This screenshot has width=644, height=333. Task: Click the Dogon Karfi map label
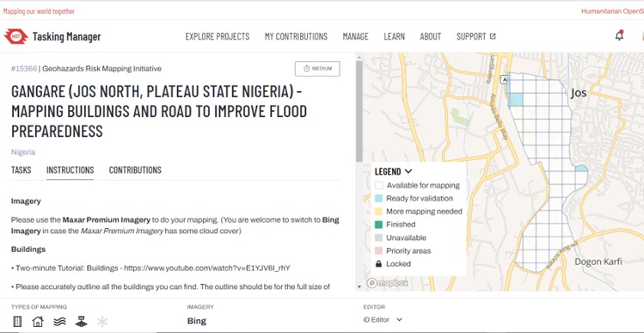pyautogui.click(x=598, y=262)
